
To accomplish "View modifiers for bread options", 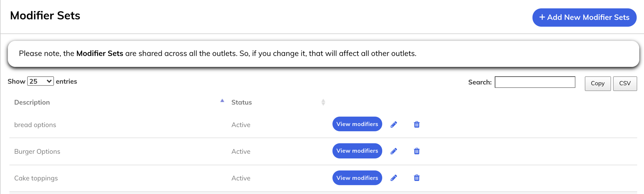I will click(357, 124).
